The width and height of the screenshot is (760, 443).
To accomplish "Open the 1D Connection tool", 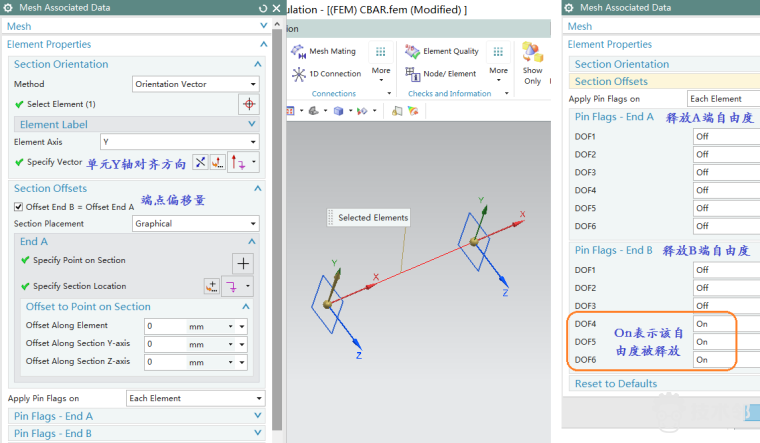I will click(x=326, y=74).
